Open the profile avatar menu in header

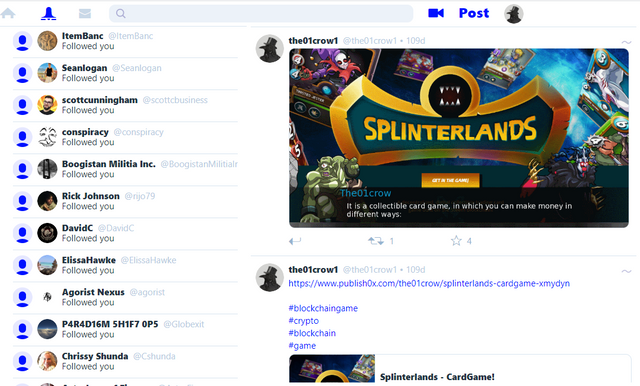click(x=513, y=14)
